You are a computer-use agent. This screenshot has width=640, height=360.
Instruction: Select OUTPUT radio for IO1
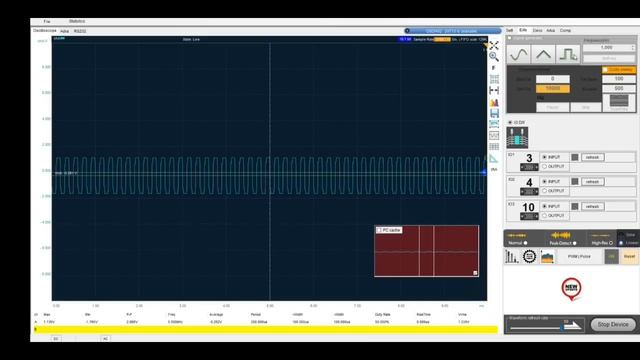point(544,167)
